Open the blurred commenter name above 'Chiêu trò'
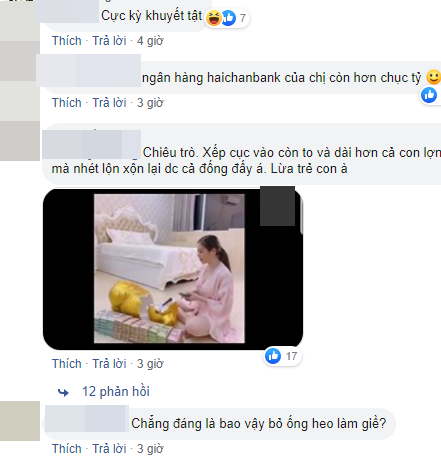The image size is (441, 456). (91, 144)
